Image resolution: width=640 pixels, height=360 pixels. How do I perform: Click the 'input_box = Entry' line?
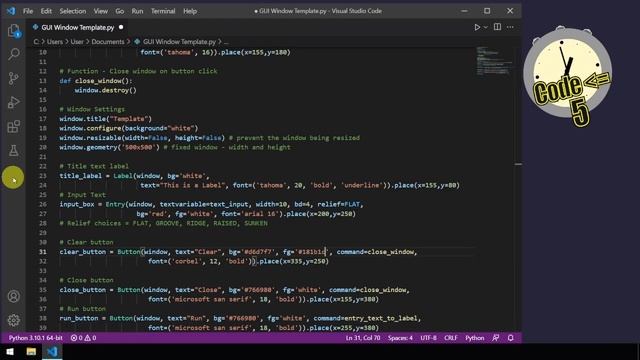(211, 204)
